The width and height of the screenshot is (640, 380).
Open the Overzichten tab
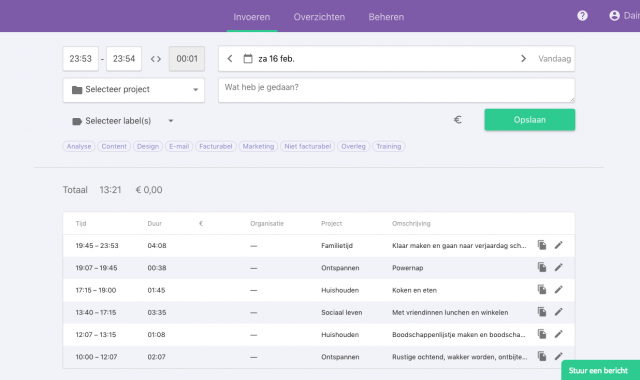pyautogui.click(x=319, y=17)
